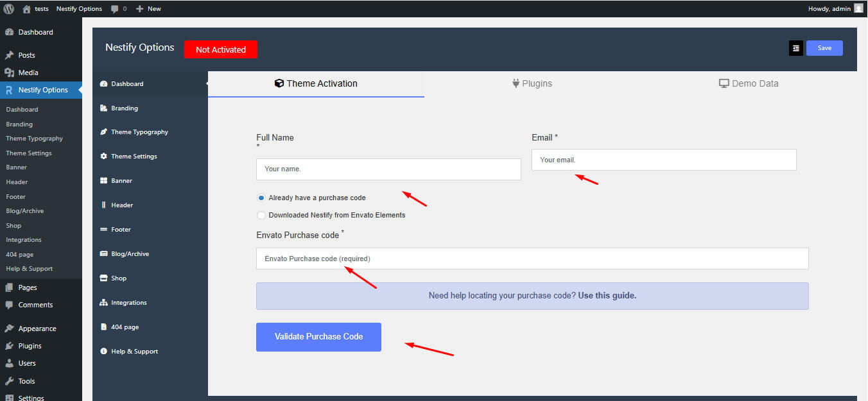Click the Posts pushpin icon
The height and width of the screenshot is (401, 868).
pos(10,55)
